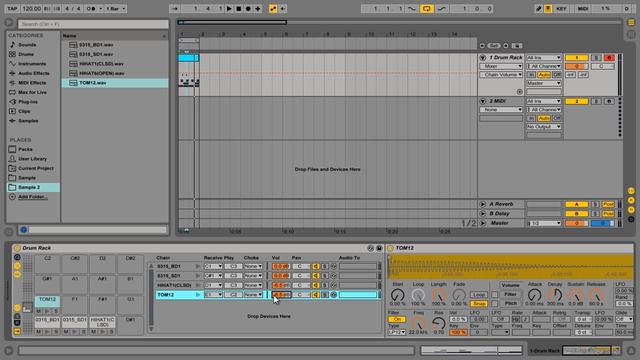Collapse the 1 Drum Rack track

coord(482,58)
